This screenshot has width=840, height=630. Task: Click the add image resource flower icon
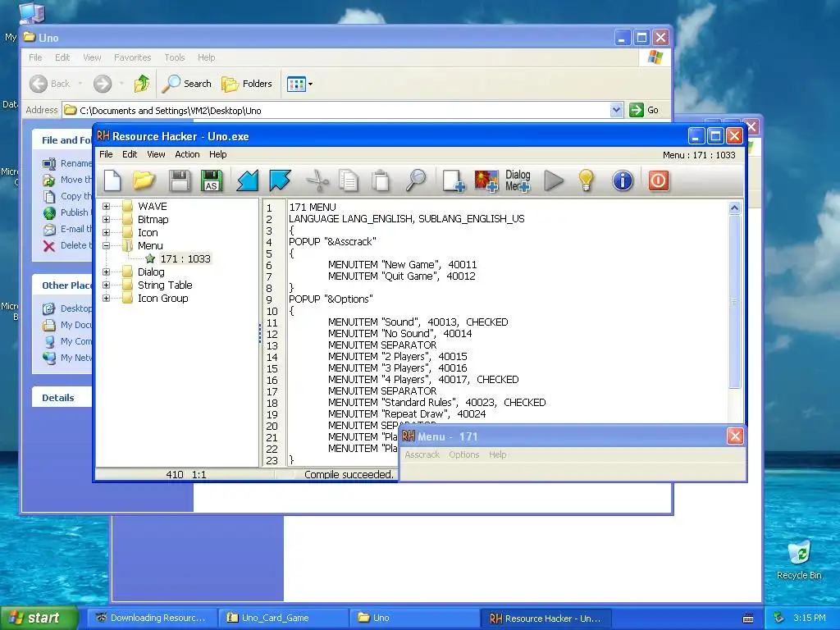click(486, 180)
